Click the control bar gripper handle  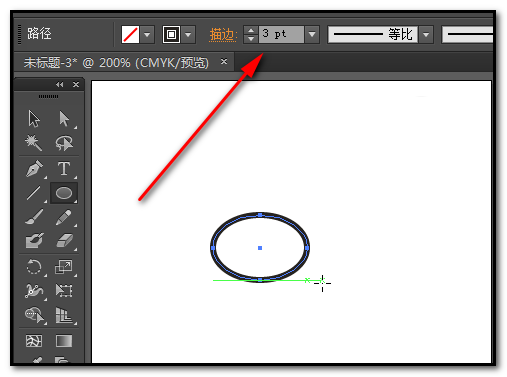coord(19,34)
